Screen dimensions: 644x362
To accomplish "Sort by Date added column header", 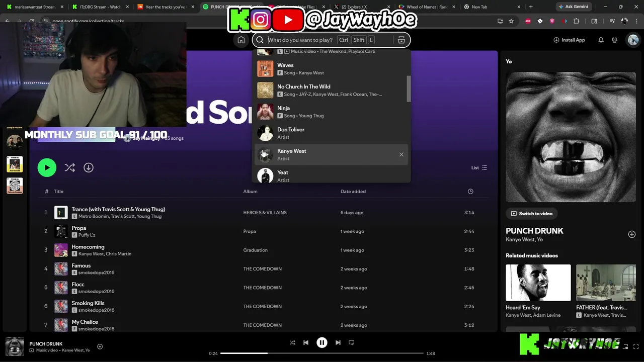I will pyautogui.click(x=353, y=192).
